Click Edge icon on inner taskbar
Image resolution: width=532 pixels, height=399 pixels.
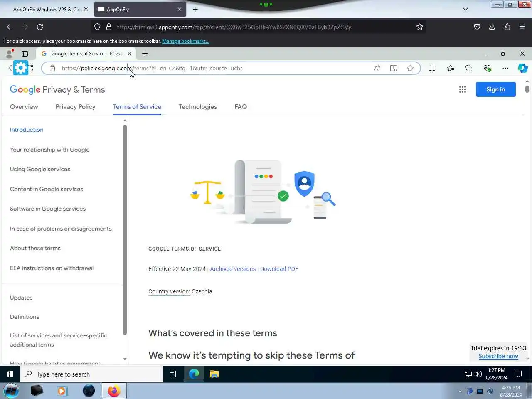coord(194,374)
